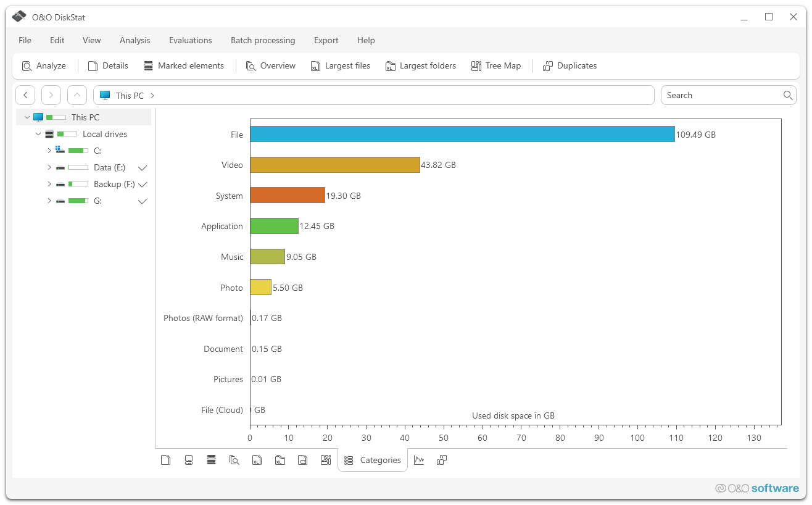This screenshot has width=812, height=505.
Task: Select Backup (F:) in the tree
Action: [x=114, y=184]
